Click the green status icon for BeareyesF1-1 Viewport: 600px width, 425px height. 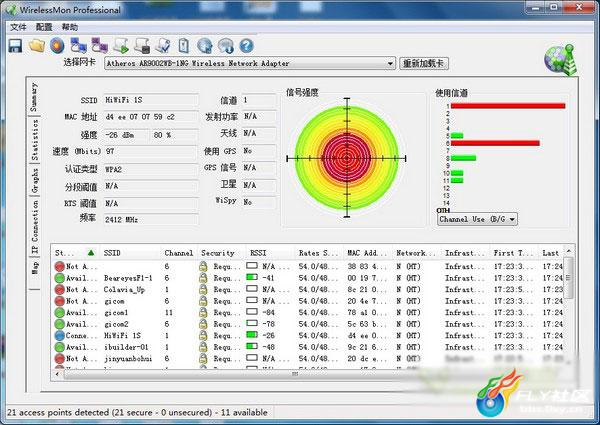click(x=59, y=278)
